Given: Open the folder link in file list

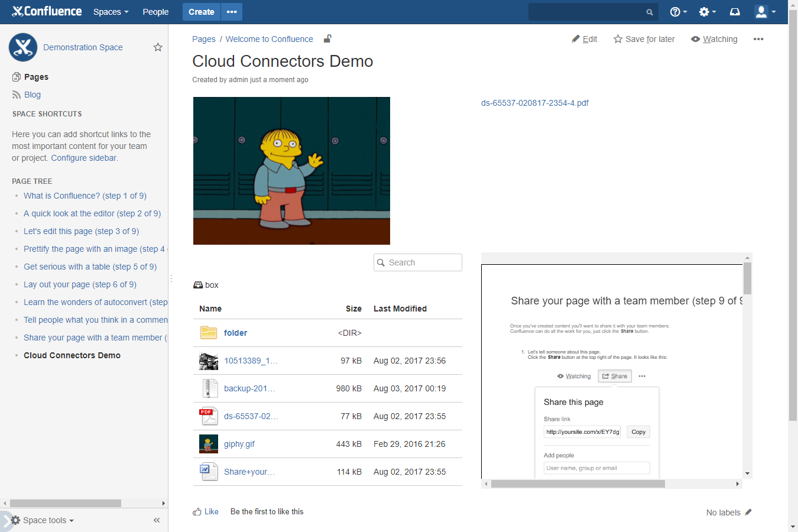Looking at the screenshot, I should [x=236, y=333].
